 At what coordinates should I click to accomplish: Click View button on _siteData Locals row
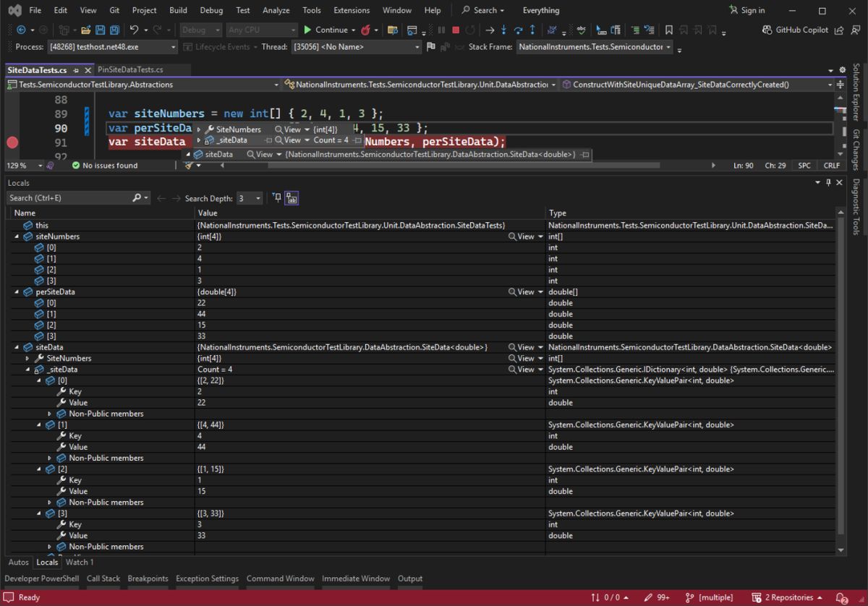(522, 370)
